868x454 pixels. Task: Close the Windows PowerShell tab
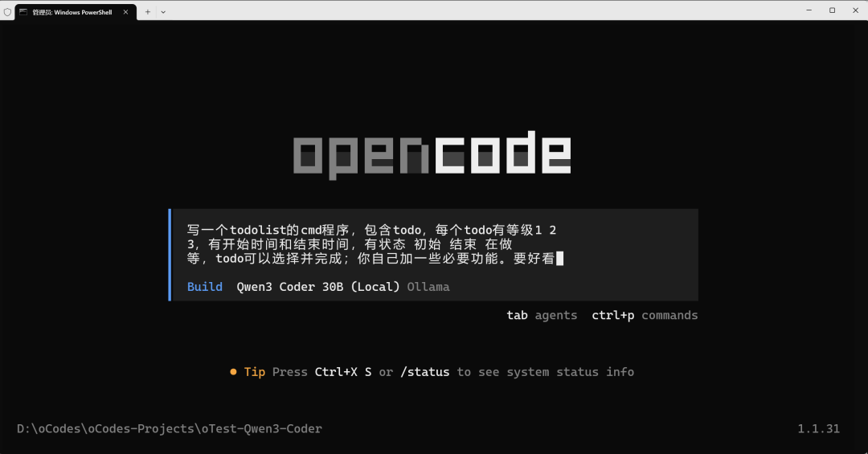[x=125, y=11]
